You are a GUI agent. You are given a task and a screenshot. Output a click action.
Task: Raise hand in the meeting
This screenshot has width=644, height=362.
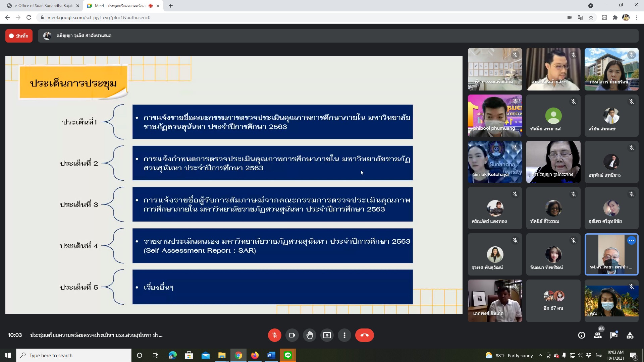pyautogui.click(x=309, y=335)
